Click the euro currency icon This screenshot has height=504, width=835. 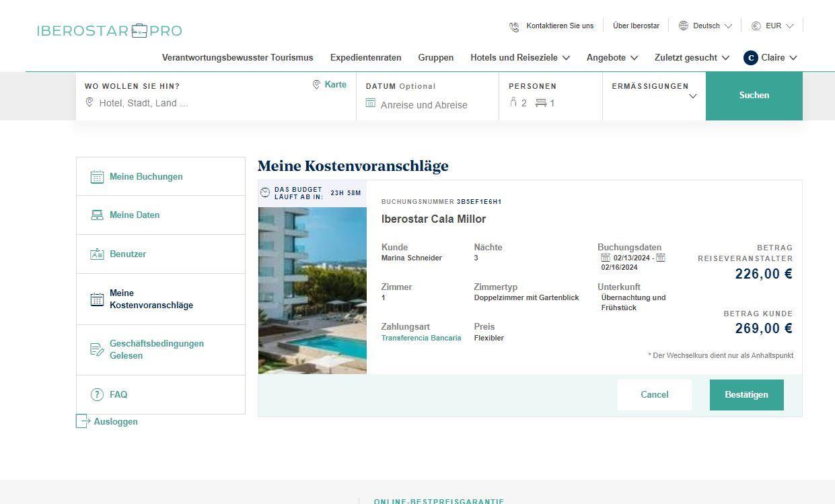tap(756, 26)
